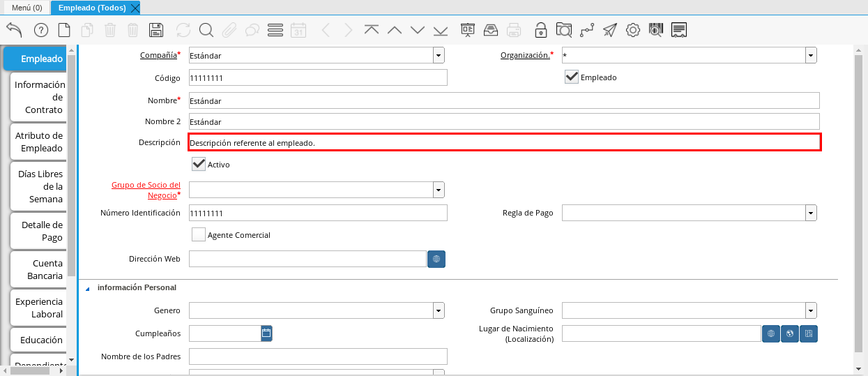Viewport: 868px width, 376px height.
Task: Open the Detalle de Pago side tab
Action: click(39, 231)
